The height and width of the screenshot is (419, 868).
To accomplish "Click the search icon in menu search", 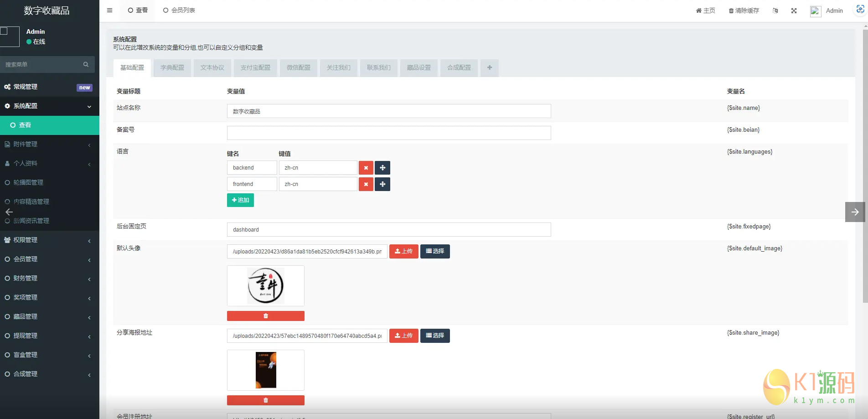I will point(86,64).
